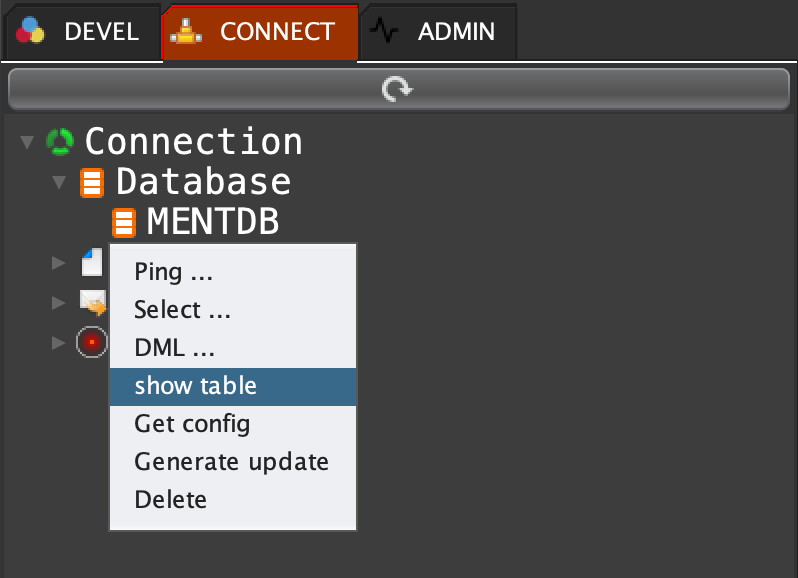The height and width of the screenshot is (578, 798).
Task: Click the orange MENTDB database icon
Action: click(x=123, y=222)
